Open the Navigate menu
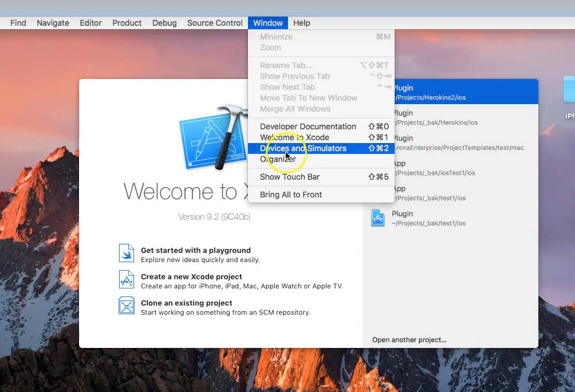The image size is (575, 392). point(53,23)
